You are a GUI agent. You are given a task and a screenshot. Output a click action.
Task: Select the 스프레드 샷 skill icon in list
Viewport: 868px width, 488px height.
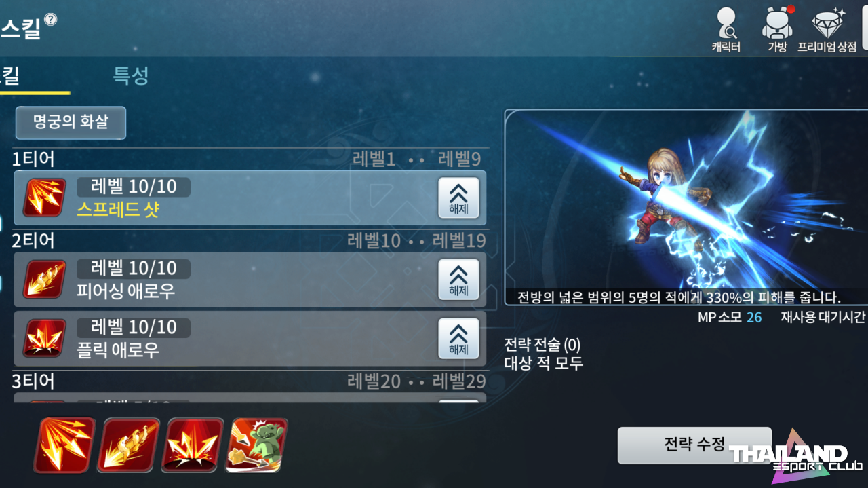tap(45, 198)
